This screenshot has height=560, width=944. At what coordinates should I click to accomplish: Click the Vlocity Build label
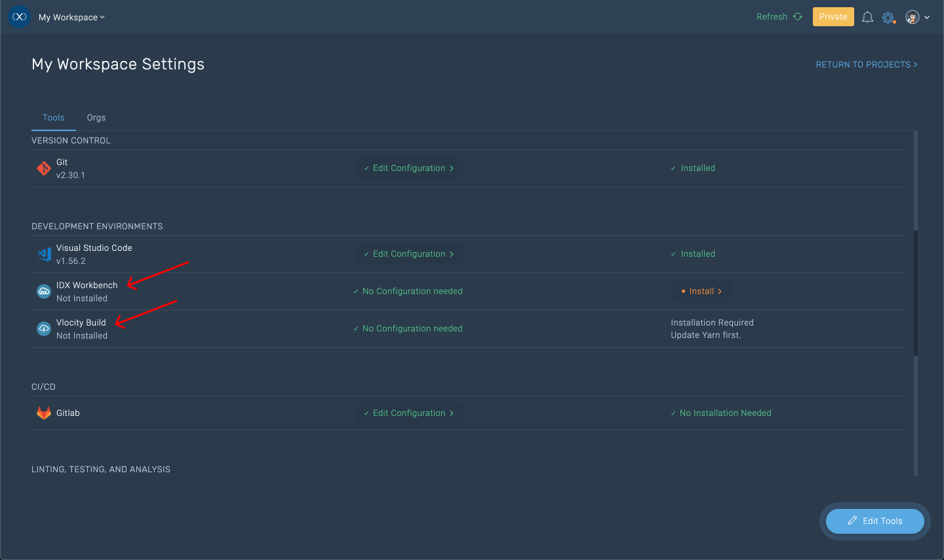coord(81,323)
